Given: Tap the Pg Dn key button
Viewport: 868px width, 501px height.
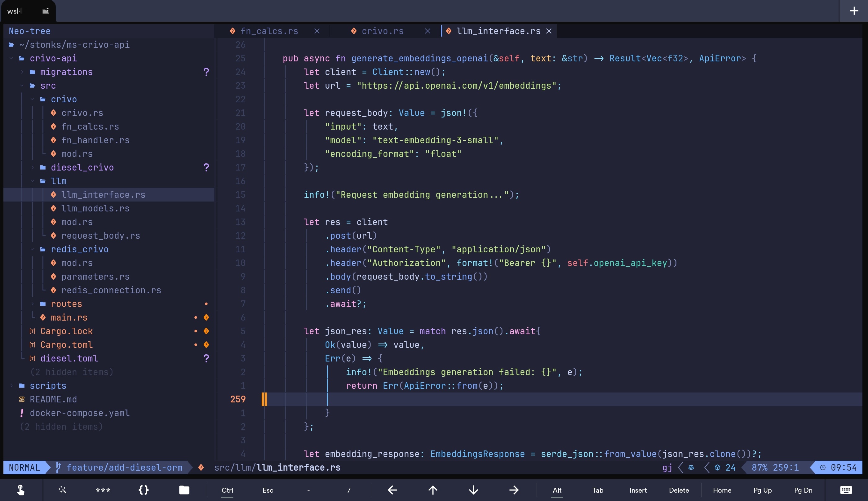Looking at the screenshot, I should [x=803, y=490].
